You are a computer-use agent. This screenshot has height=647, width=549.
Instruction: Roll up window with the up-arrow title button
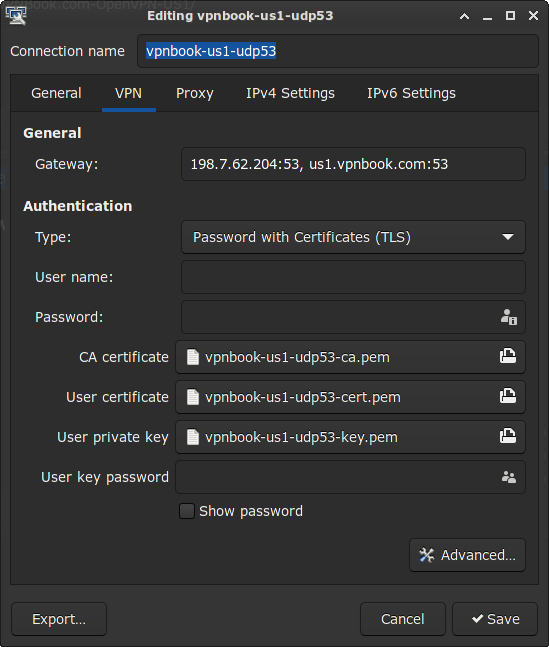point(464,16)
